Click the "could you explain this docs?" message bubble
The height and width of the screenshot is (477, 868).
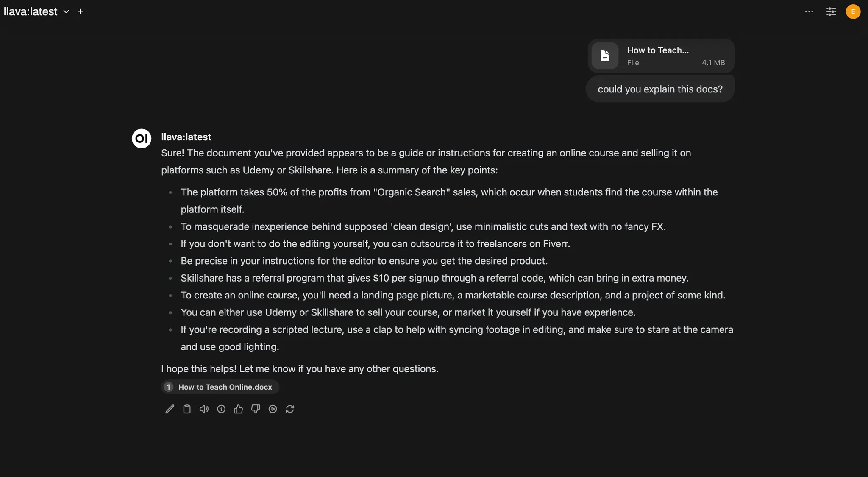[x=660, y=89]
